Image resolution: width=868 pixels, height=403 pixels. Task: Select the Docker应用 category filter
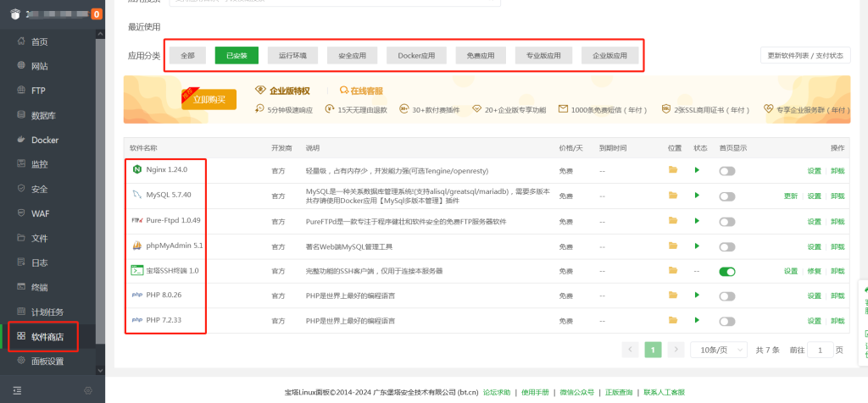pos(416,55)
